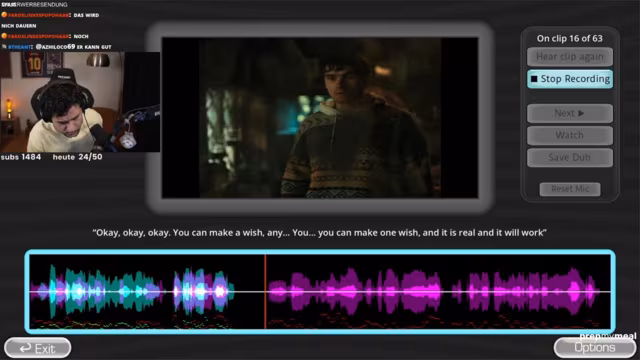Click the 'heute 24/50' counter

click(x=78, y=157)
